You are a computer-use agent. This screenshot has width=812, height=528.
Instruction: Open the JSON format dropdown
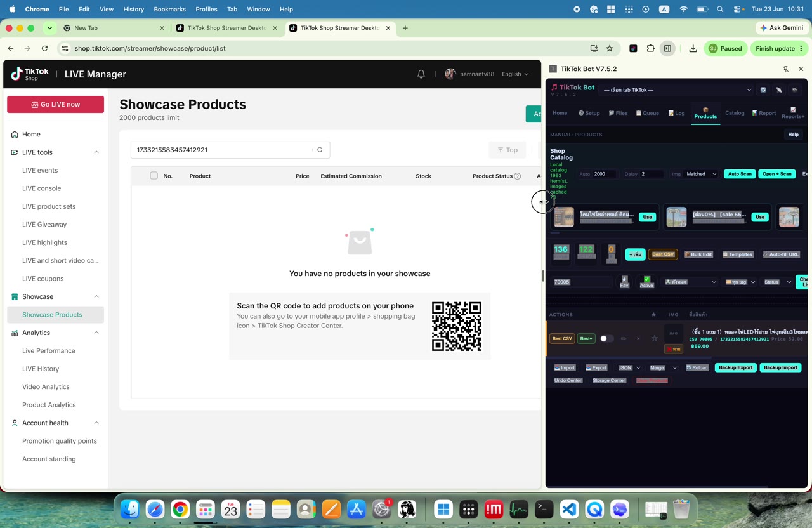pyautogui.click(x=629, y=367)
